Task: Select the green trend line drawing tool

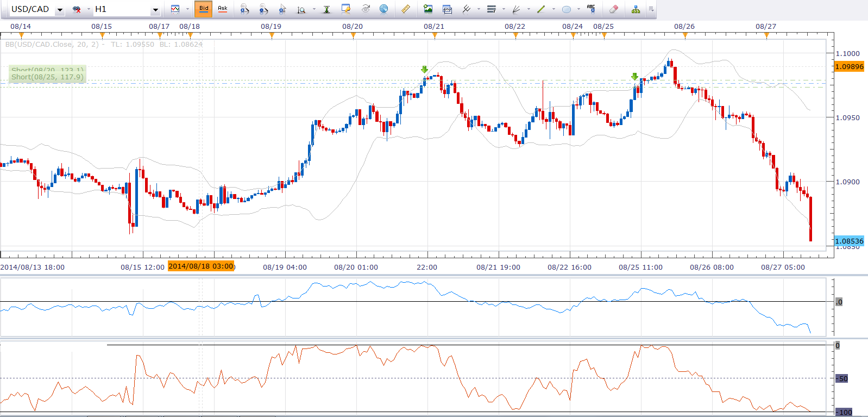Action: click(x=541, y=9)
